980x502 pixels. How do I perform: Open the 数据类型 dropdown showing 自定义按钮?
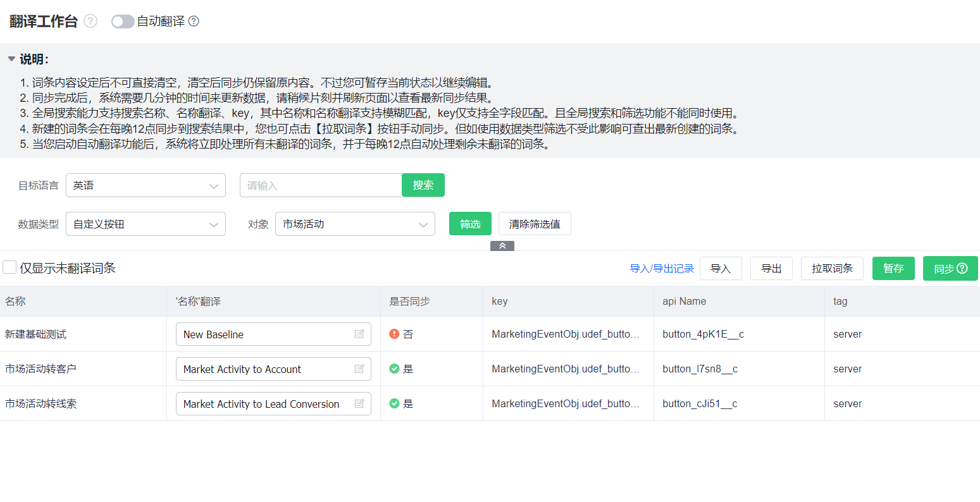146,224
